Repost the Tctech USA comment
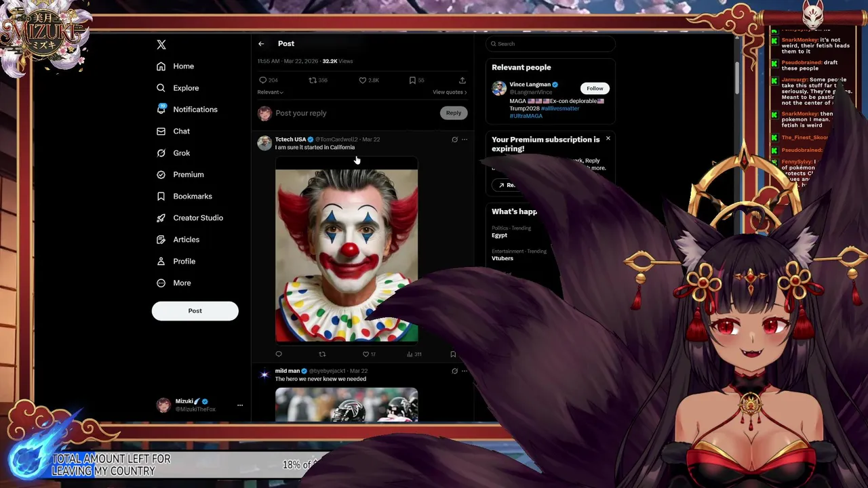The height and width of the screenshot is (488, 868). coord(322,354)
